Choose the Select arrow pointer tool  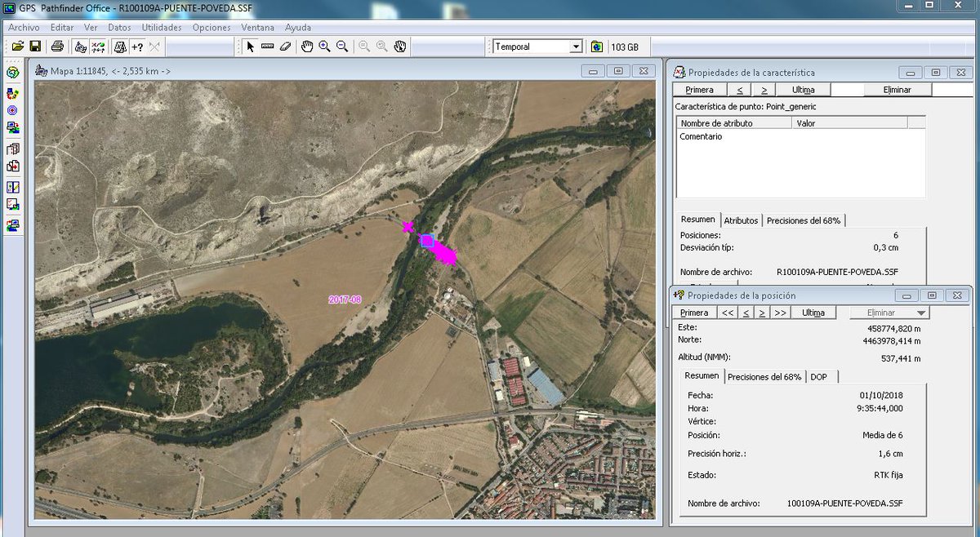[x=251, y=47]
